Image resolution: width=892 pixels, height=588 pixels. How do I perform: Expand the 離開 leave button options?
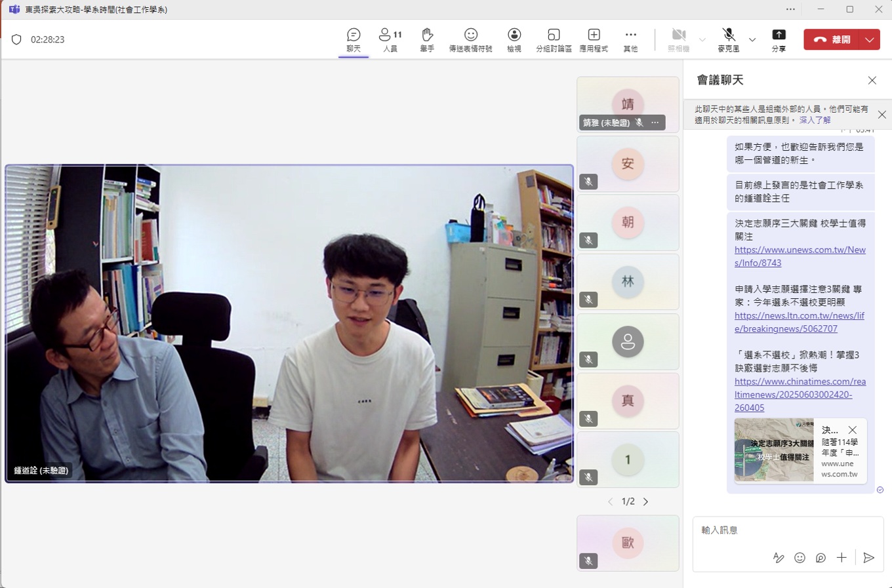(x=870, y=39)
